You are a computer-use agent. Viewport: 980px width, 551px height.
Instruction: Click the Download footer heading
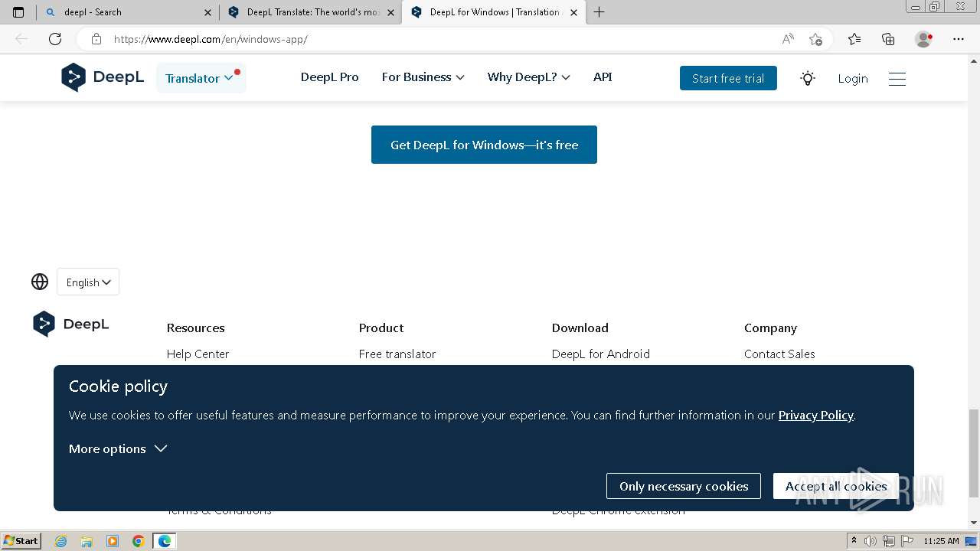(580, 328)
